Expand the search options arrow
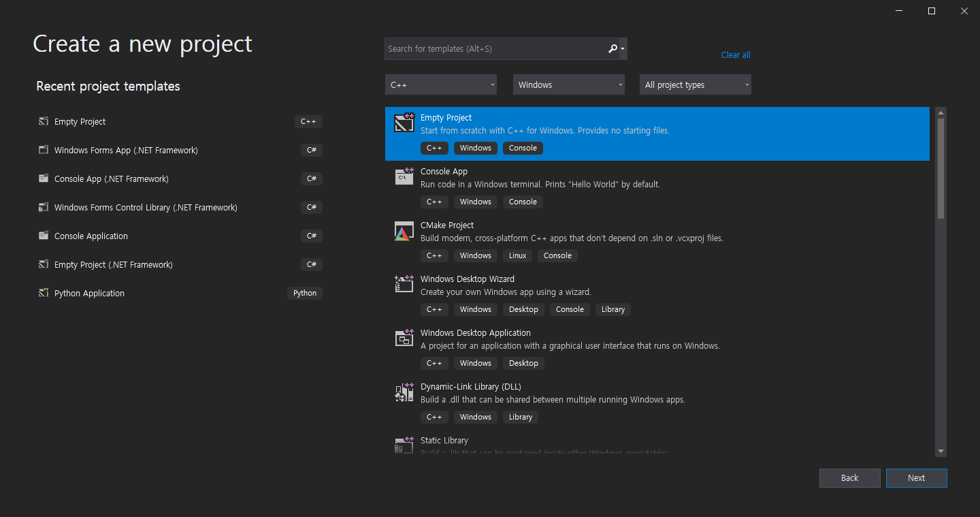The height and width of the screenshot is (517, 980). coord(623,49)
